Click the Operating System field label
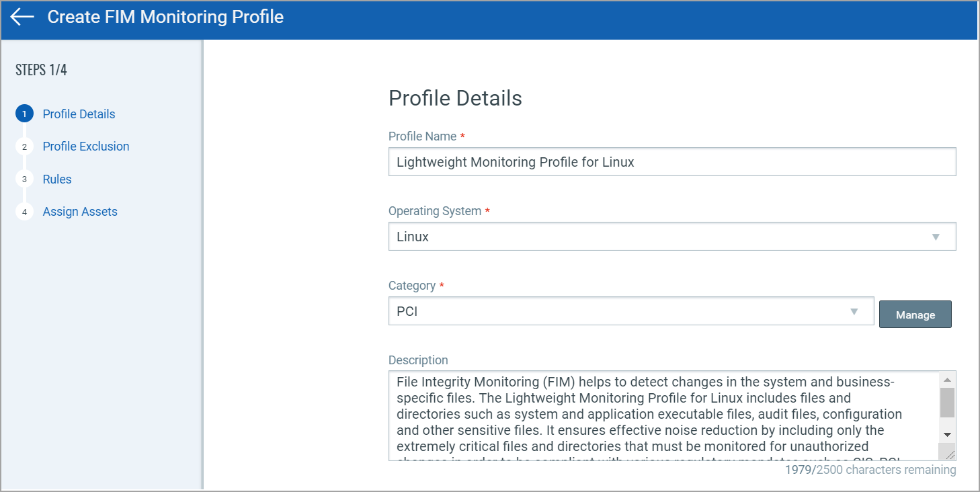 pyautogui.click(x=435, y=211)
